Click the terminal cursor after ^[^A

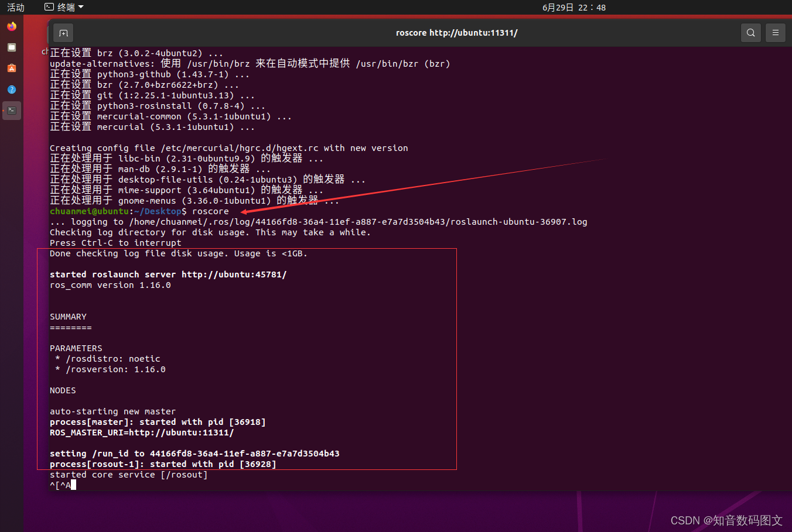(73, 485)
